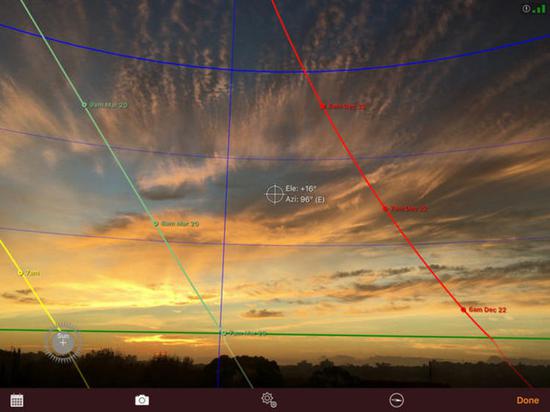Select the 6am Dec 22 marker on the red path
The width and height of the screenshot is (550, 412).
[x=463, y=310]
